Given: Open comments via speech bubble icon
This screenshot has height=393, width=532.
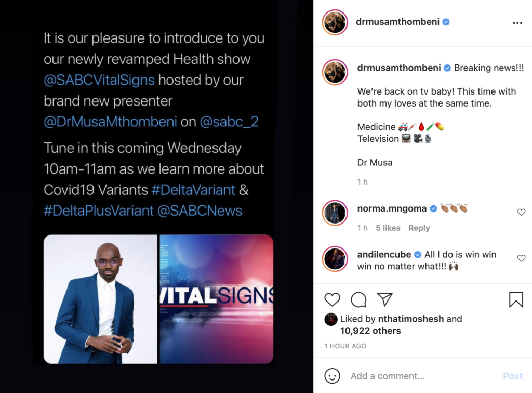Looking at the screenshot, I should [x=358, y=299].
